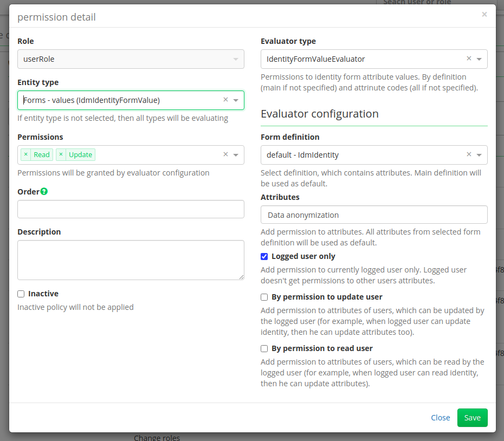Remove the Read permission tag
504x441 pixels.
(26, 154)
